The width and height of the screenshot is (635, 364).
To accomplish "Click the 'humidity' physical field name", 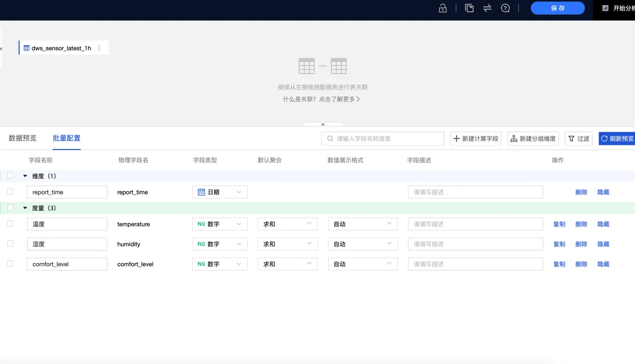I will [x=129, y=244].
